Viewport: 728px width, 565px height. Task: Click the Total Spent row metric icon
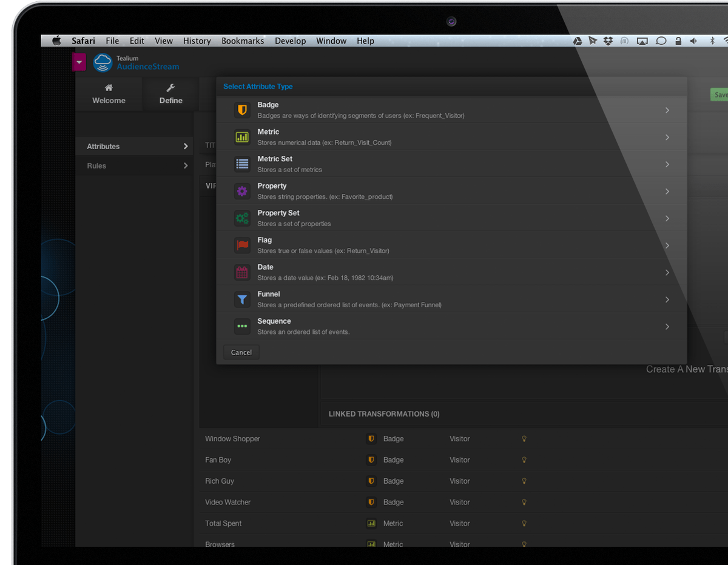pos(371,524)
